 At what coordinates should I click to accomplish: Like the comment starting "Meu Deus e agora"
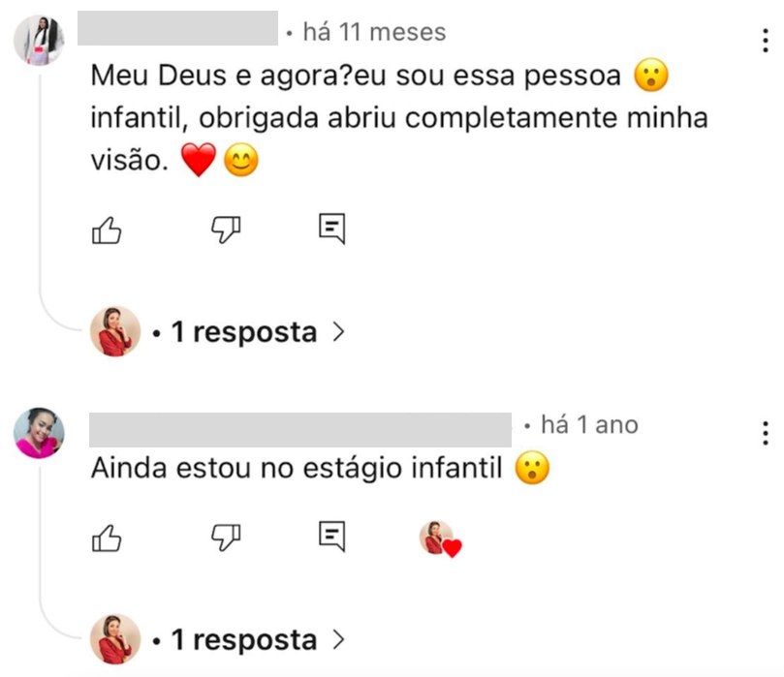point(108,229)
